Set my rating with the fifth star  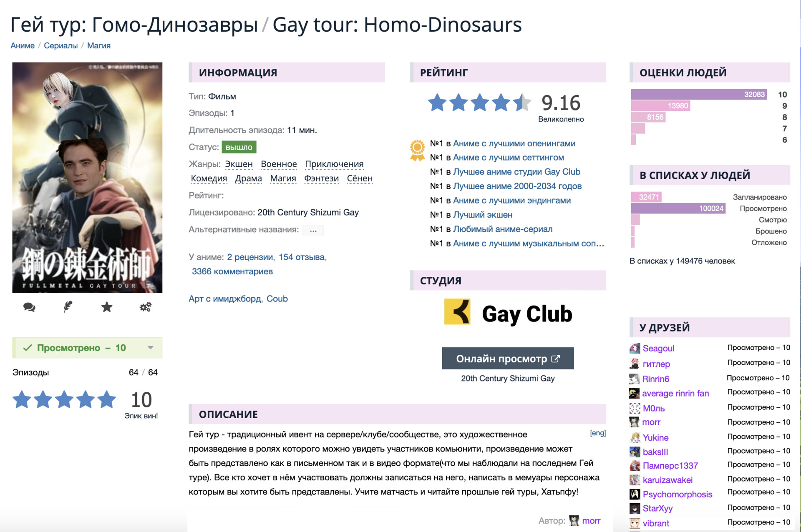pyautogui.click(x=107, y=399)
